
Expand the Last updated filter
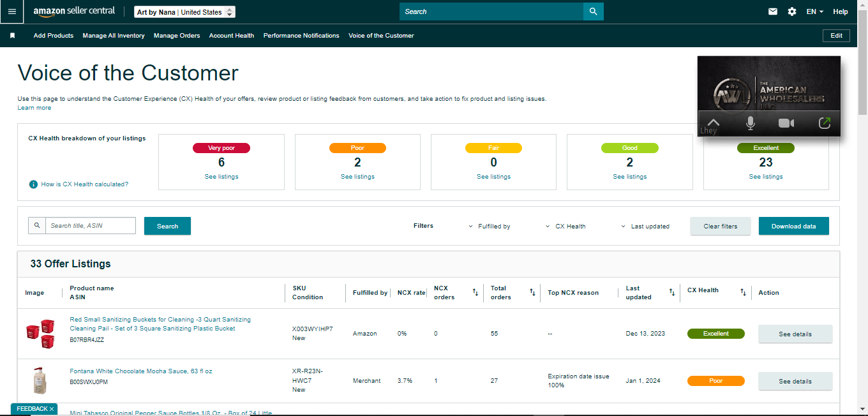click(645, 226)
